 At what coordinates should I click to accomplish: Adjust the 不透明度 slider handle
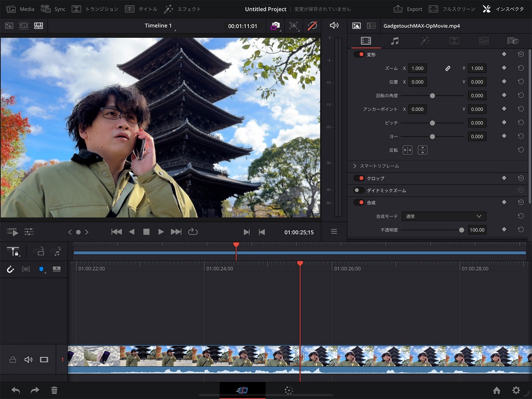click(461, 230)
